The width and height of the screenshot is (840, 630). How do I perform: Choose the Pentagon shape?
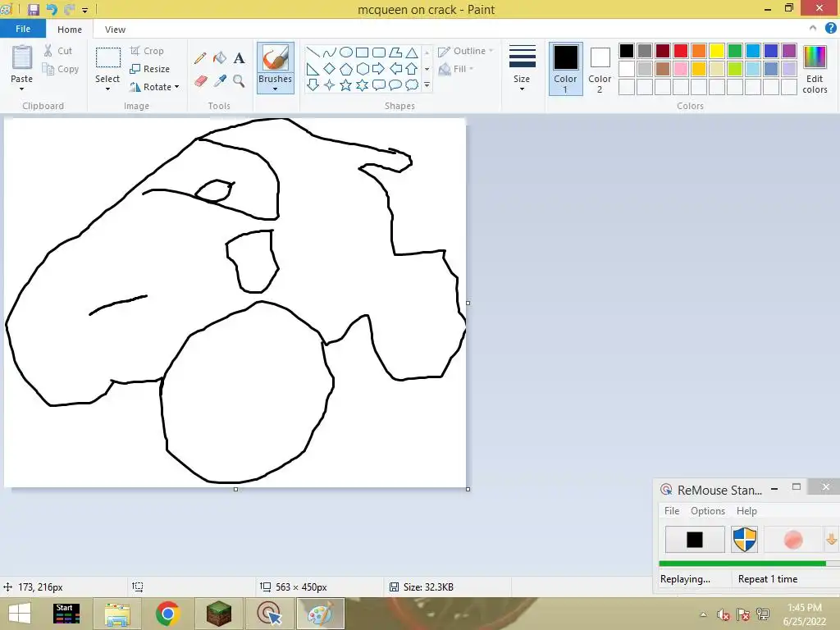point(346,69)
